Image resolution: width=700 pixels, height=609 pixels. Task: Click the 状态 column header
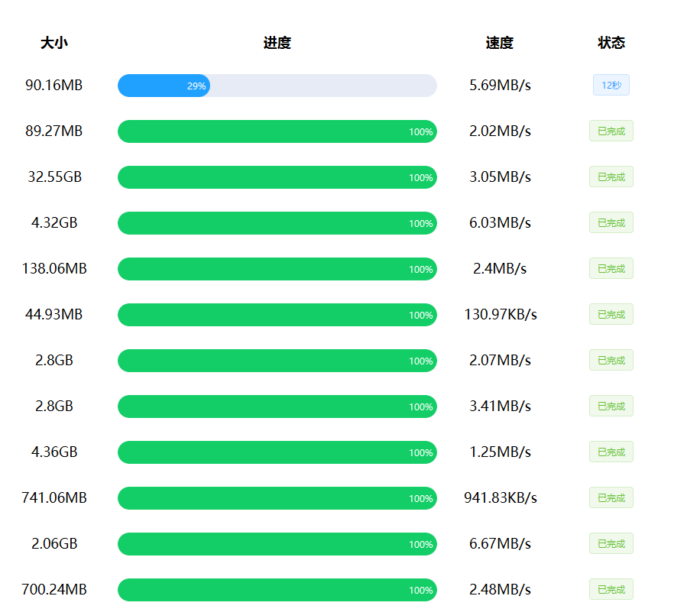click(x=611, y=43)
